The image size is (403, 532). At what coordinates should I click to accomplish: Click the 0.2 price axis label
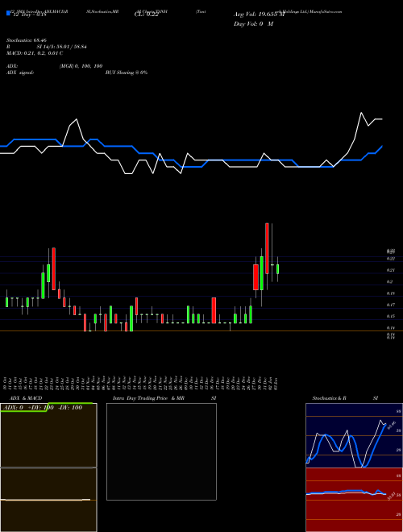pos(389,282)
